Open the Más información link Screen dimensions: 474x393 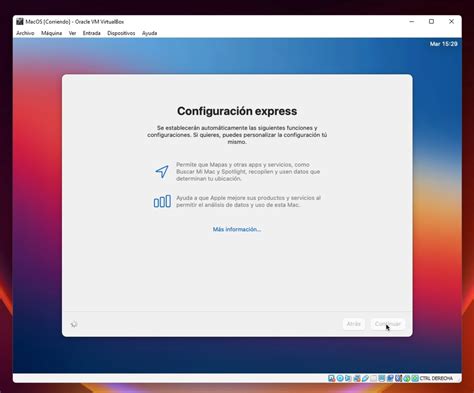click(x=237, y=229)
